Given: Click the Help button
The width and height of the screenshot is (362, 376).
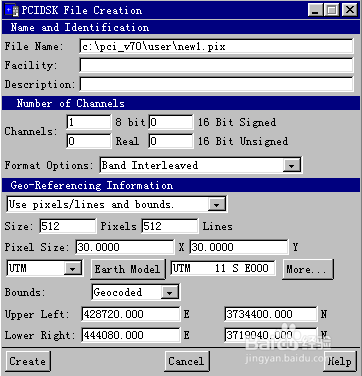Looking at the screenshot, I should point(339,361).
